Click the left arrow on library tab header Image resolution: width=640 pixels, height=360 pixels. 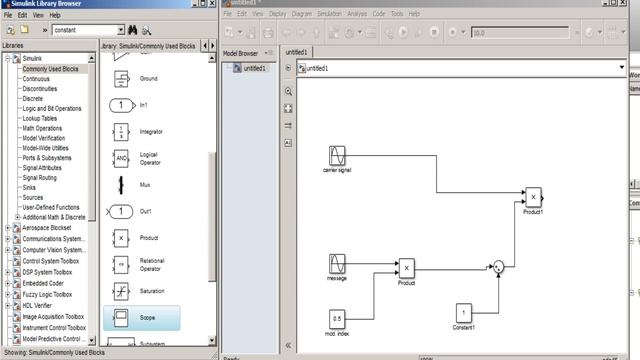pos(205,46)
